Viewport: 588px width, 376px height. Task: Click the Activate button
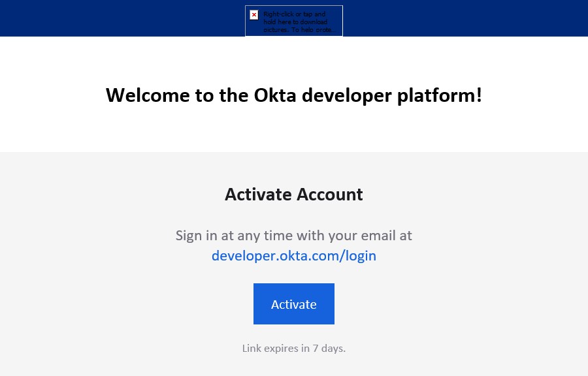(x=294, y=304)
